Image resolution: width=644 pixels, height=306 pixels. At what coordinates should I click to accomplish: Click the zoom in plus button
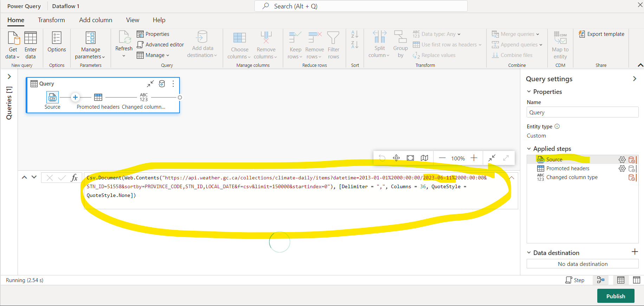474,158
